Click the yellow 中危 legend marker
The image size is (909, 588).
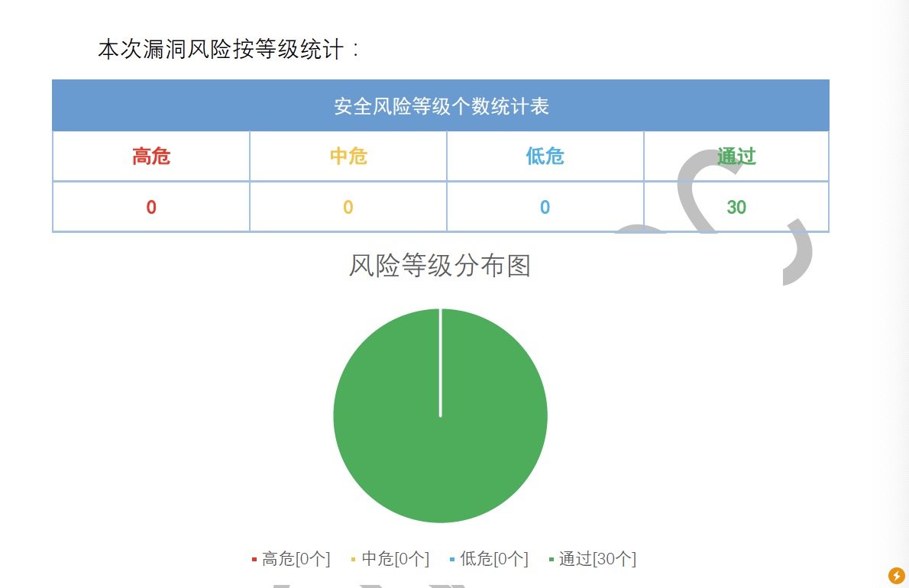coord(353,560)
